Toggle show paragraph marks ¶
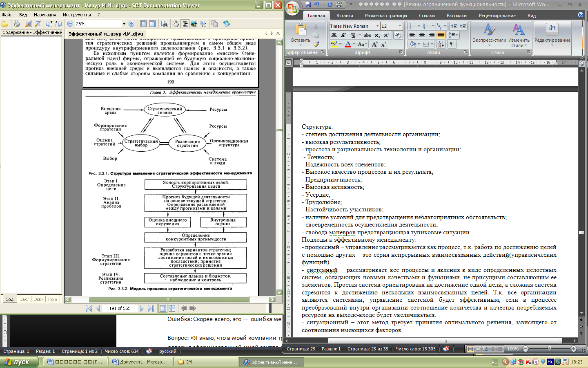 point(452,44)
